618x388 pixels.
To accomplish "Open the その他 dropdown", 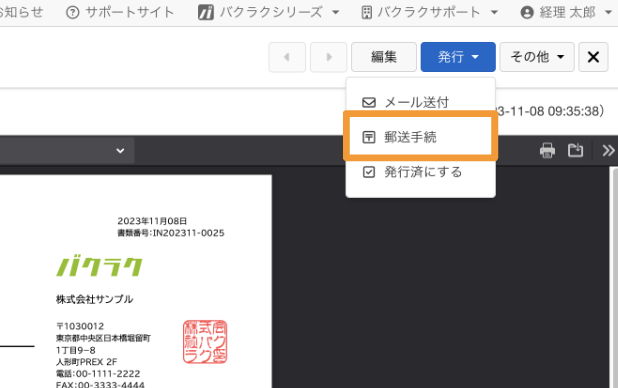I will (537, 57).
